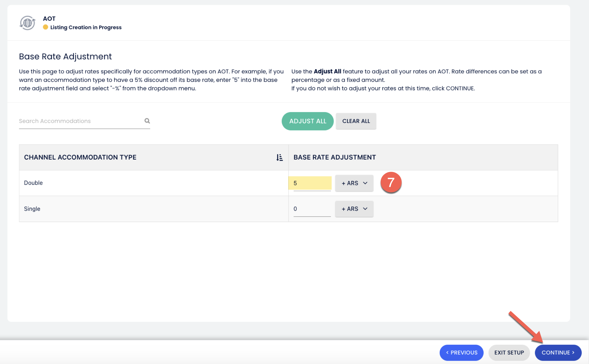
Task: Click the sort order icon in table header
Action: click(279, 158)
